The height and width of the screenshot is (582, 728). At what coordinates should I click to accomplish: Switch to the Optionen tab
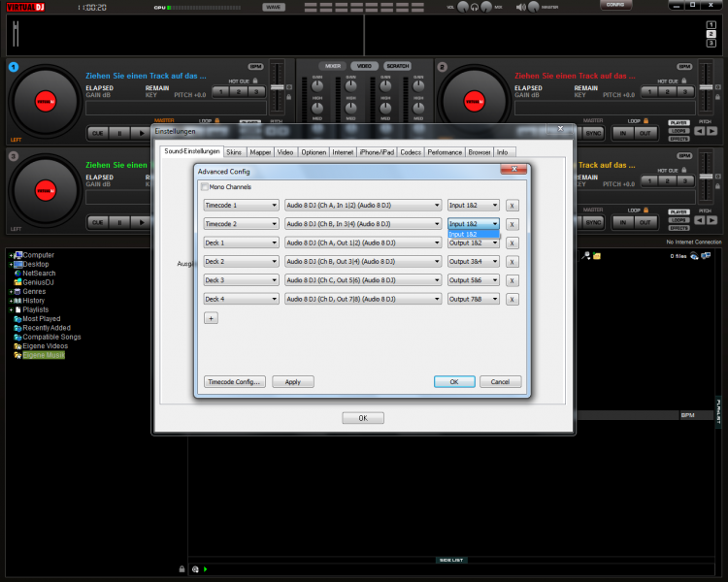click(314, 152)
